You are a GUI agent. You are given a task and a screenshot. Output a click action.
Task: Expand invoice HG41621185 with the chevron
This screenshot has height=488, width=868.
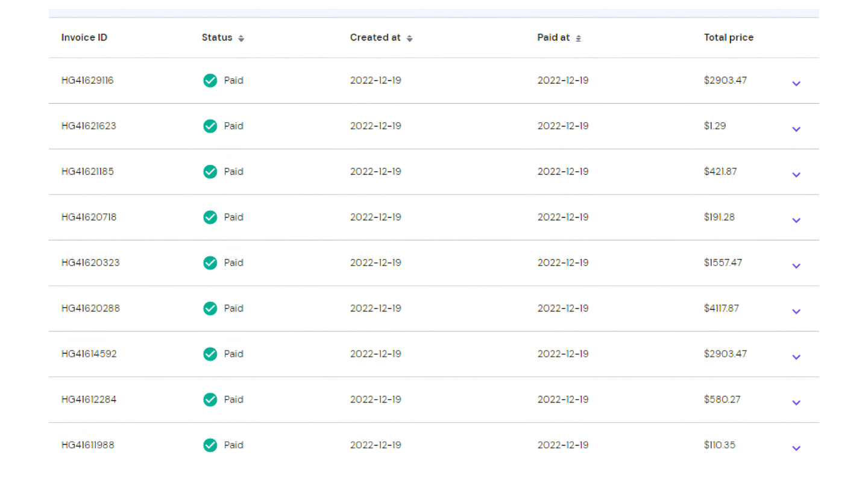click(x=796, y=175)
